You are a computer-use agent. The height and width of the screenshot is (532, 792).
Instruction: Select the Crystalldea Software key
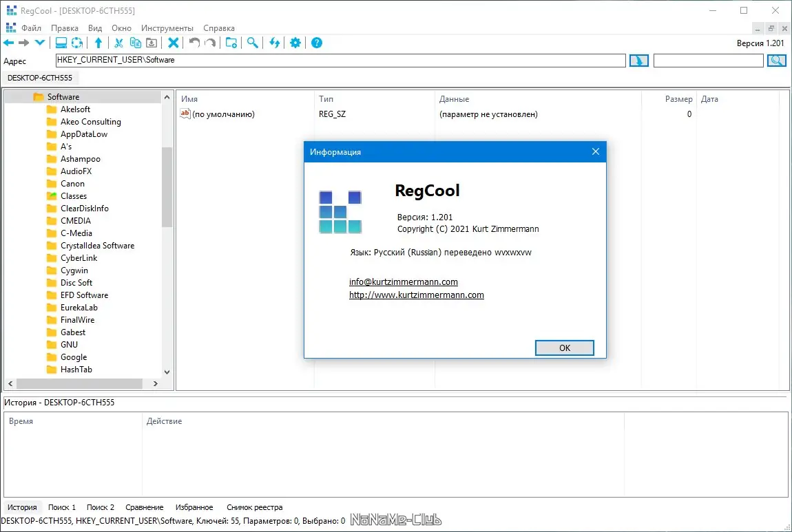(x=98, y=245)
